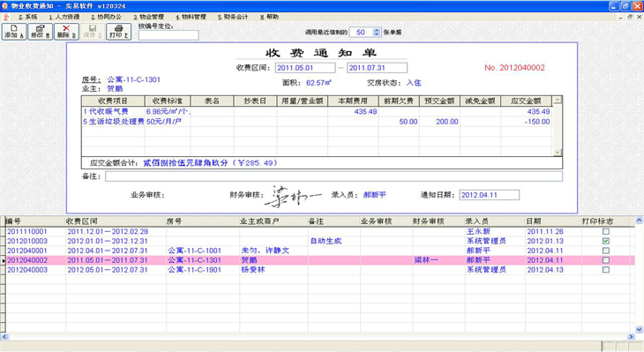Click bottom list scrollbar up arrow
This screenshot has width=644, height=352.
pos(639,221)
